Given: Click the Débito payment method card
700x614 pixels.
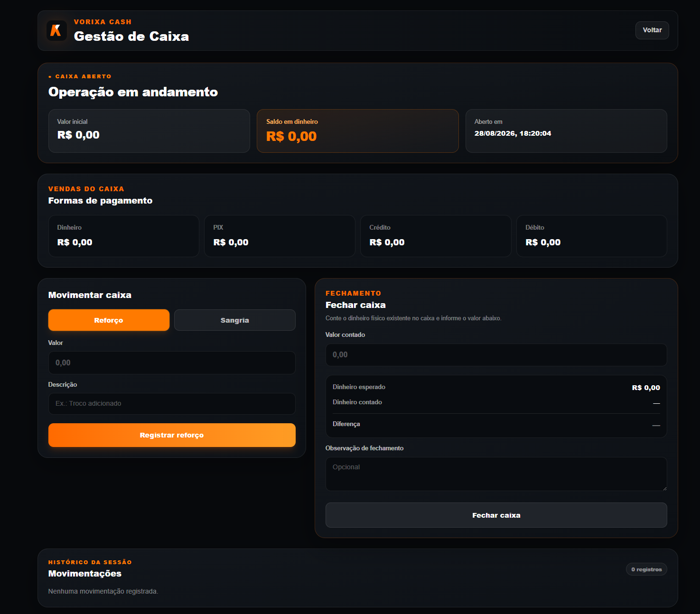Looking at the screenshot, I should pyautogui.click(x=592, y=236).
